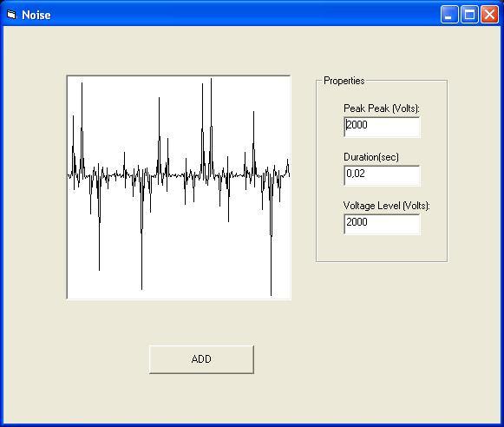Click the "Peak Peak (Volts):" label
Image resolution: width=504 pixels, height=427 pixels.
click(x=382, y=108)
